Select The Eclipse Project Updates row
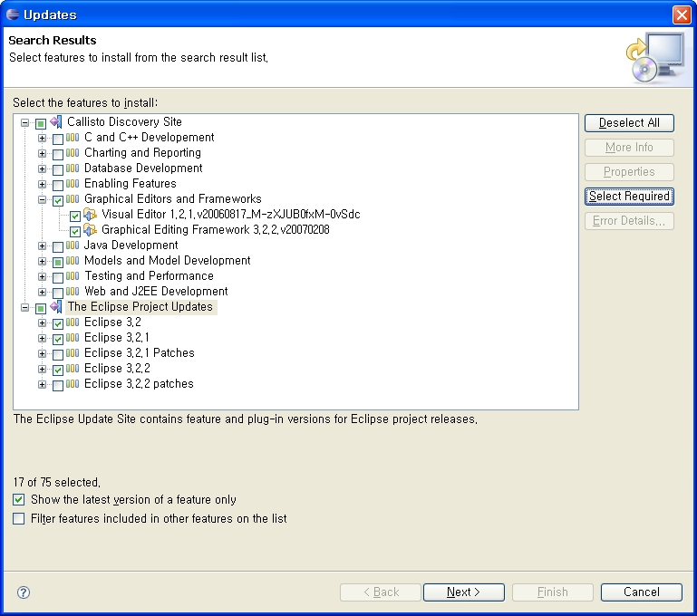697x616 pixels. click(140, 307)
